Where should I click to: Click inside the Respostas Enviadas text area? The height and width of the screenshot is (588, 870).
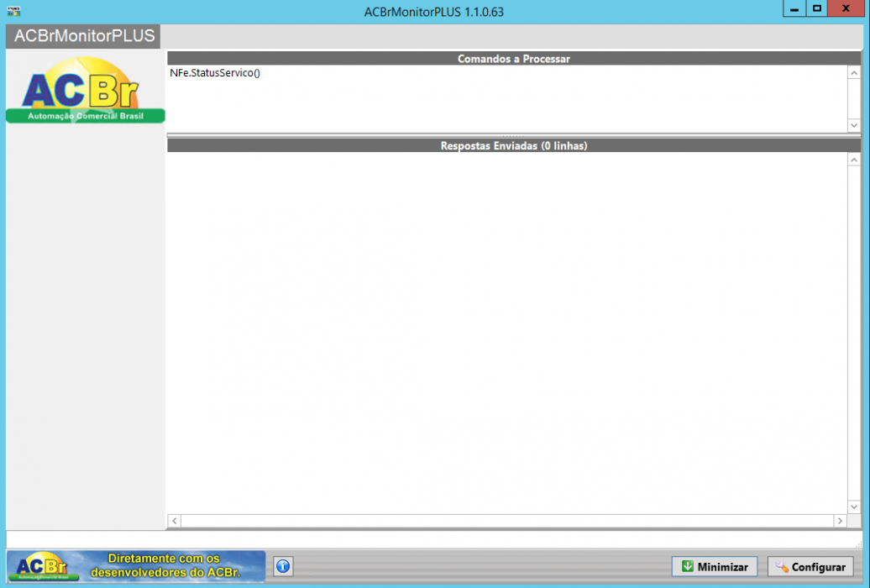pyautogui.click(x=507, y=333)
